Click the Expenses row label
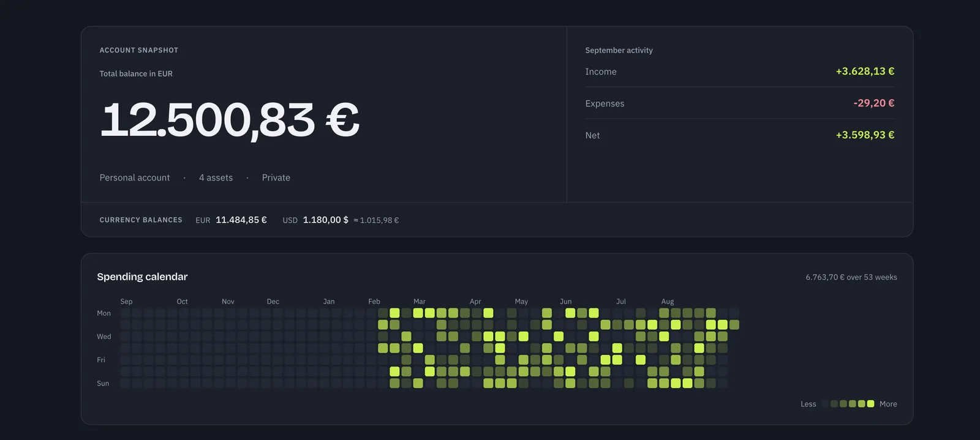This screenshot has width=980, height=440. (x=605, y=103)
